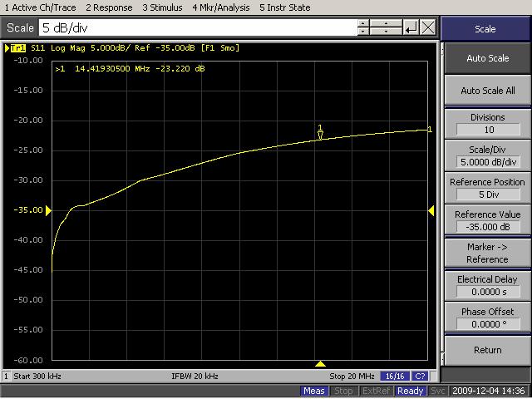
Task: Click the Stop status indicator
Action: coord(343,392)
